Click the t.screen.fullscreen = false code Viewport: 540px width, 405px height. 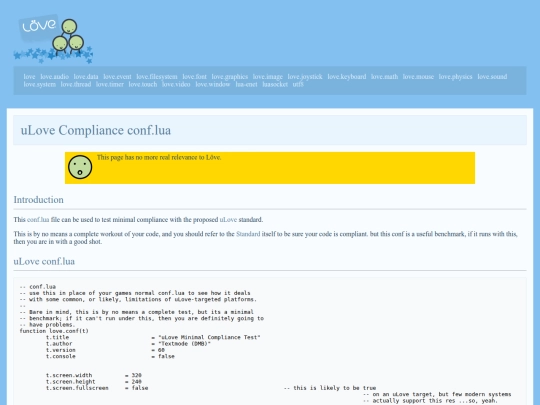[x=97, y=388]
